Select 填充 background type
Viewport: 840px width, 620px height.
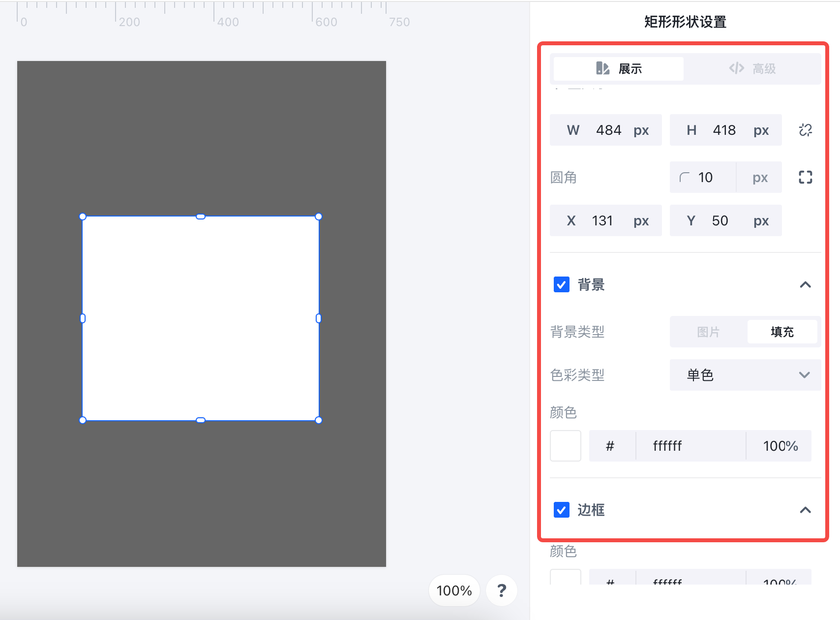click(782, 332)
